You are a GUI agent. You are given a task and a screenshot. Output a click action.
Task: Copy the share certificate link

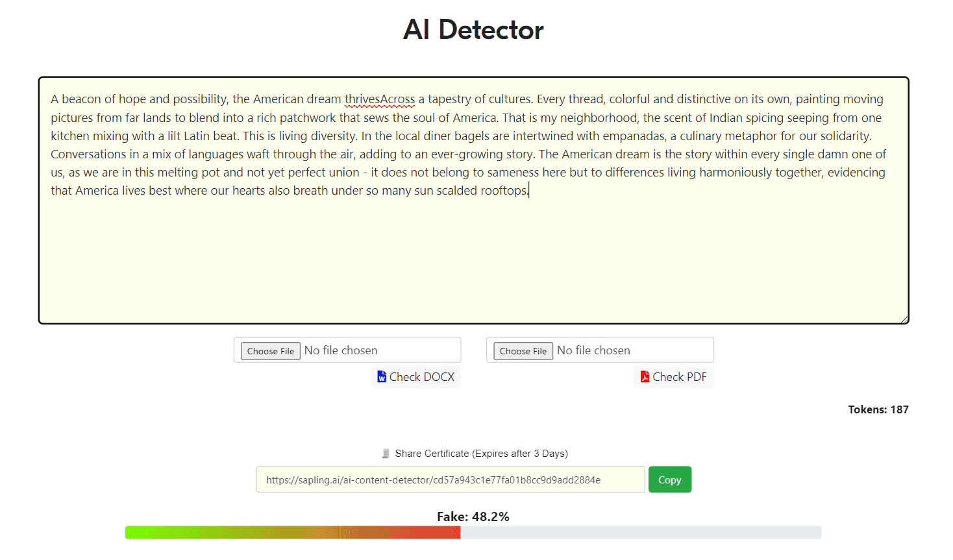tap(670, 480)
